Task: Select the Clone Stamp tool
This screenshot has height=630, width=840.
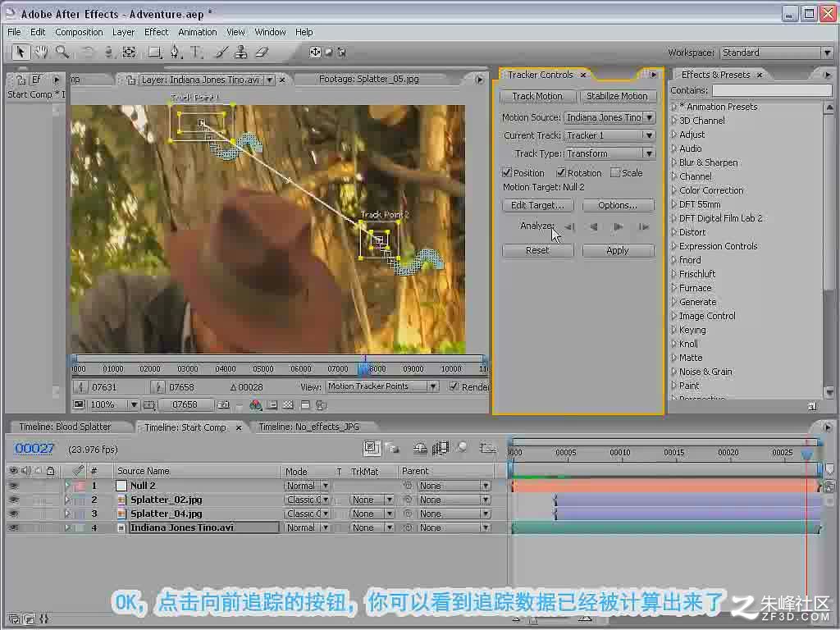Action: (x=241, y=52)
